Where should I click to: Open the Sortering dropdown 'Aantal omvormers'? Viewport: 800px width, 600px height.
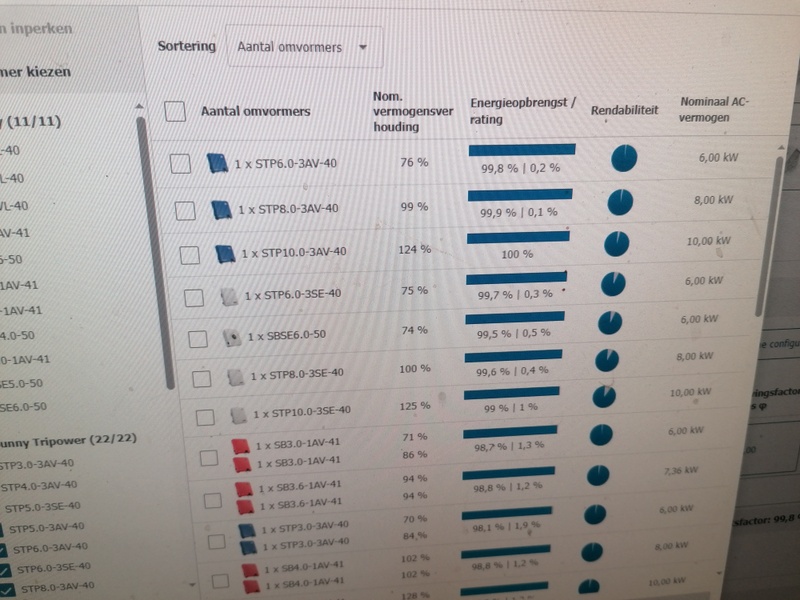pyautogui.click(x=304, y=47)
